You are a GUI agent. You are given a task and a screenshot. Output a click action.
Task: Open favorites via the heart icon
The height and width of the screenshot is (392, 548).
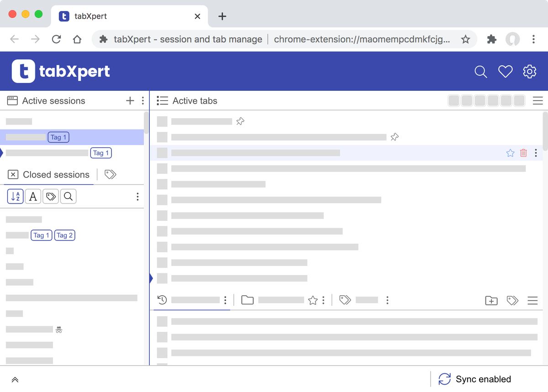pos(505,71)
